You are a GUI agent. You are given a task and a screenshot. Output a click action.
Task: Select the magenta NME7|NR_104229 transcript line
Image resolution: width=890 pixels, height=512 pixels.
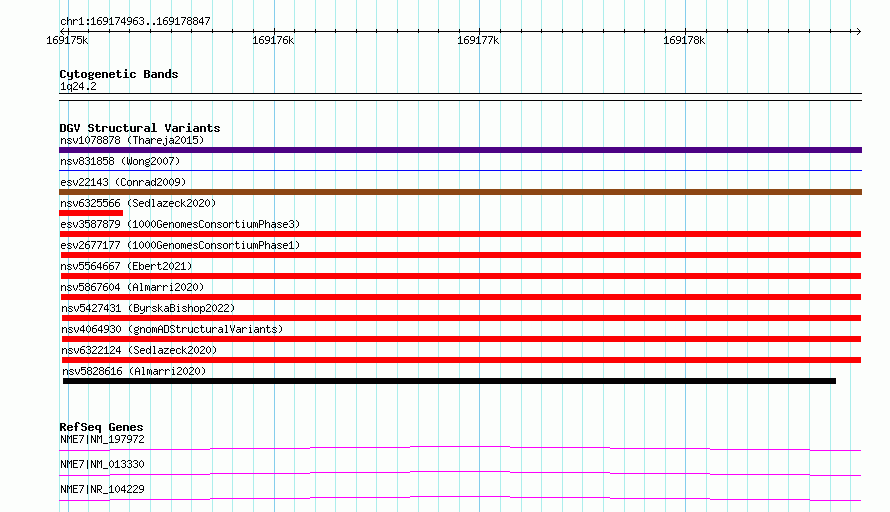point(460,498)
